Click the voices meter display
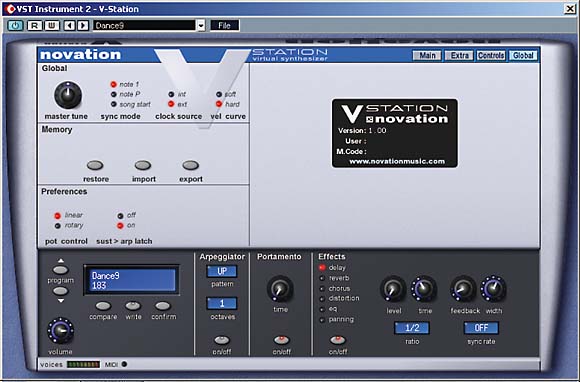This screenshot has width=580, height=382. coord(83,365)
